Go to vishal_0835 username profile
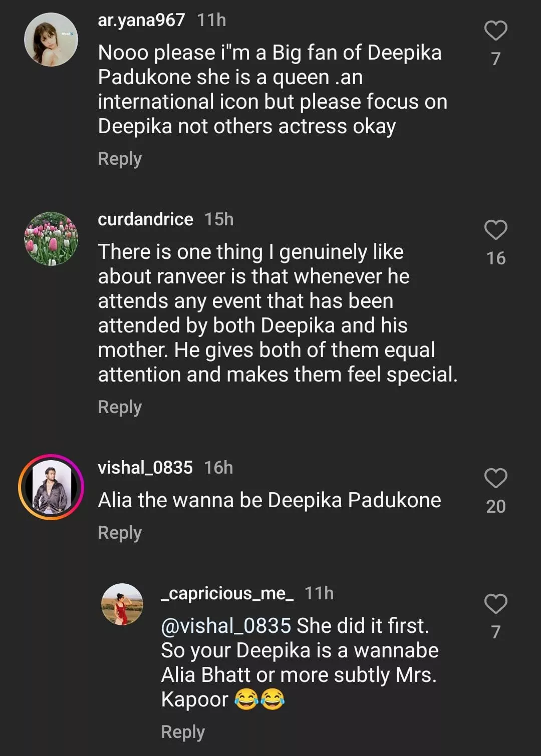 [x=145, y=468]
